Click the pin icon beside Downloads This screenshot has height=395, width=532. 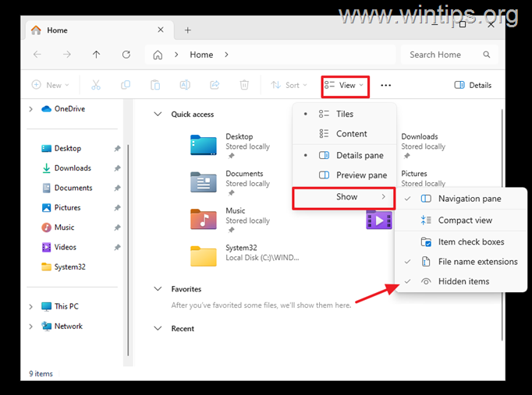[x=117, y=168]
